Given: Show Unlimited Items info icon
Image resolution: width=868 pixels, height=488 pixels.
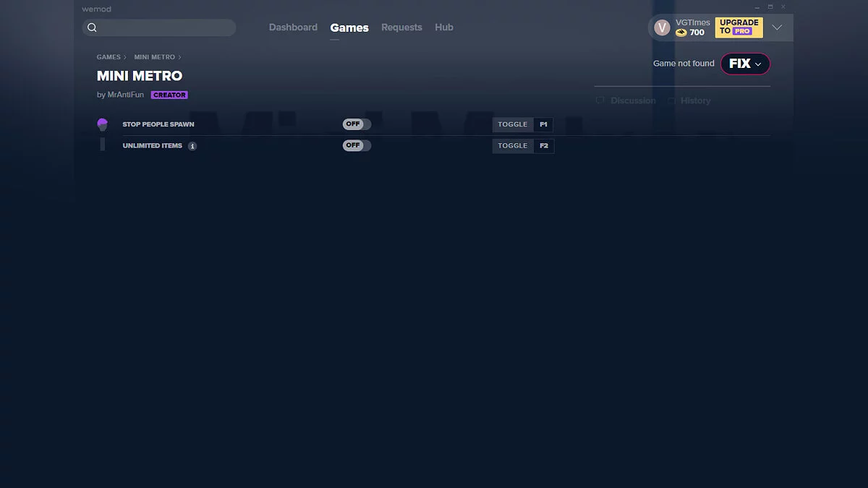Looking at the screenshot, I should pyautogui.click(x=192, y=146).
